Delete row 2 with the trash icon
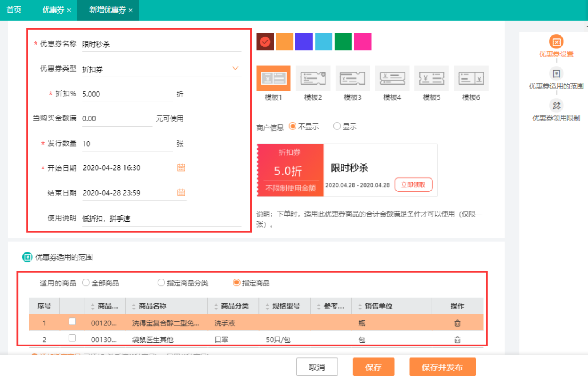 [x=457, y=340]
